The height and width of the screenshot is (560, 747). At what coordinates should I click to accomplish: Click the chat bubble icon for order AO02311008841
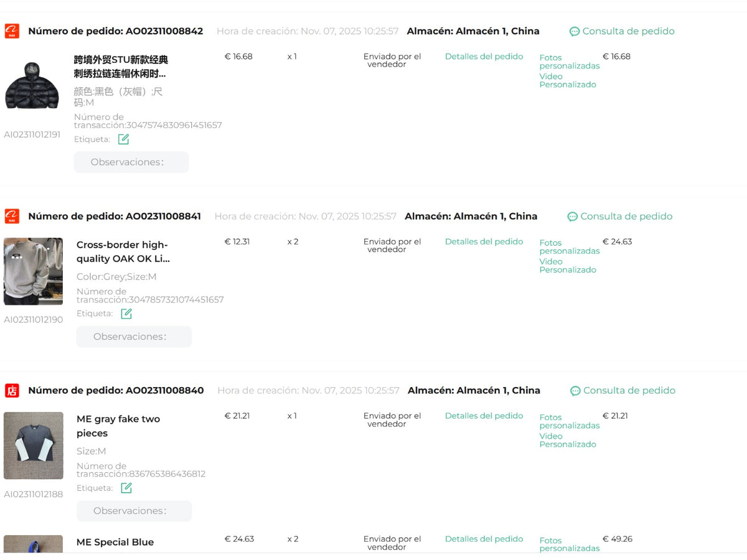(573, 217)
